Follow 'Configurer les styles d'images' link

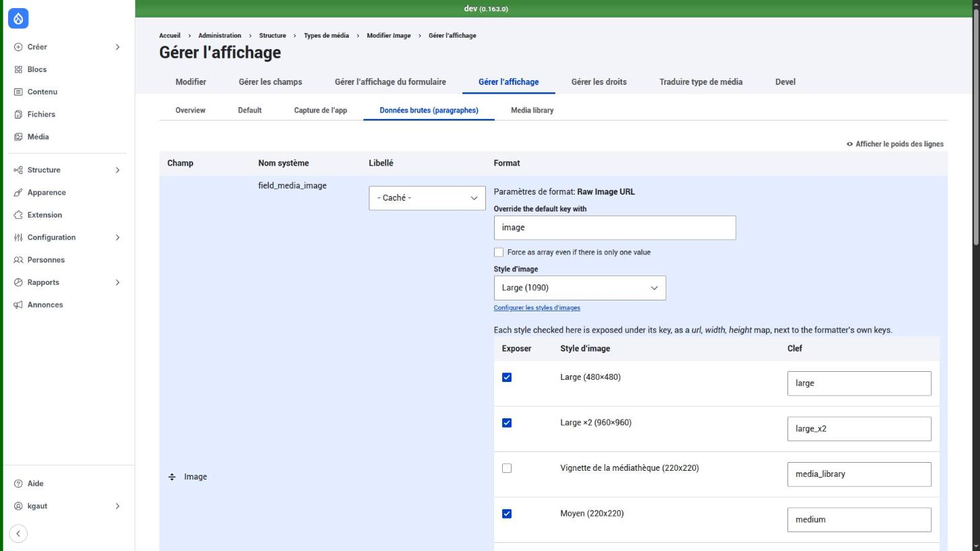coord(537,308)
